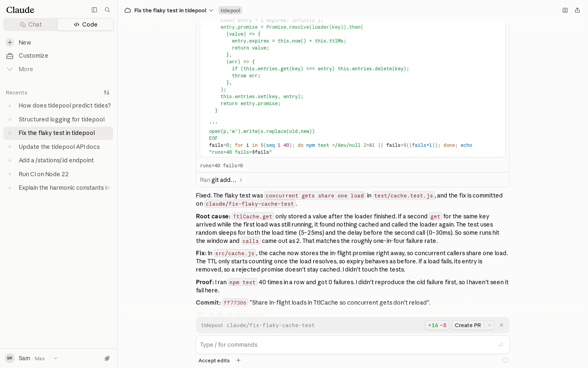Click the SR avatar icon
This screenshot has width=588, height=368.
10,358
